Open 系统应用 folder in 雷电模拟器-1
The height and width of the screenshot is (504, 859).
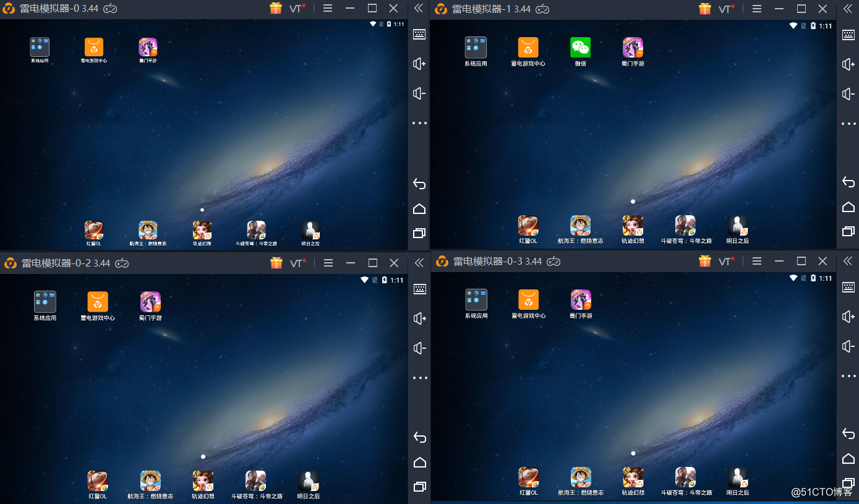pyautogui.click(x=476, y=48)
